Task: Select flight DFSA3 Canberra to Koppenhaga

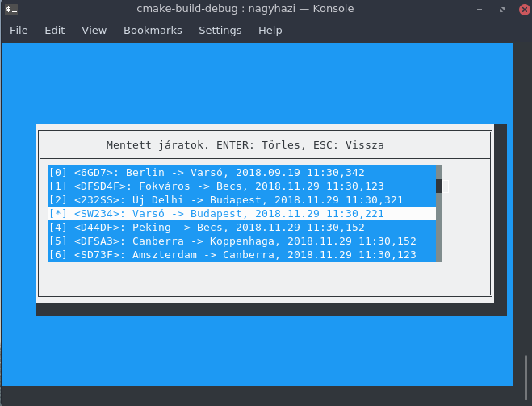Action: point(232,241)
